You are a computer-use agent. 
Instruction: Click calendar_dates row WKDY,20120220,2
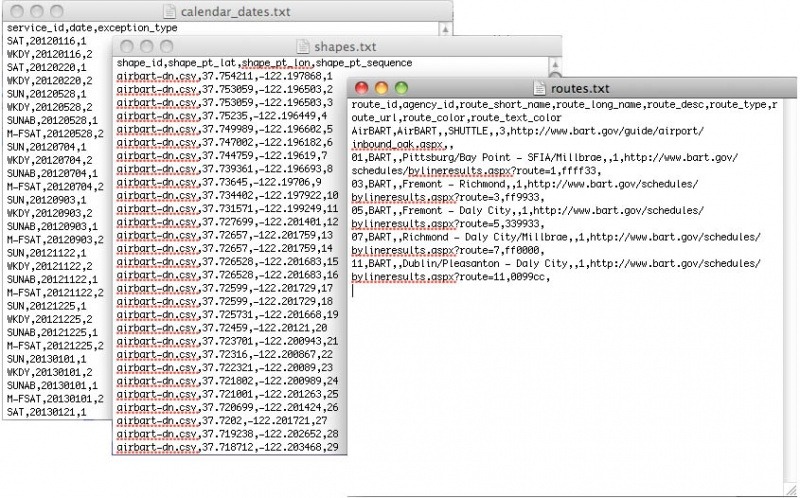(49, 81)
